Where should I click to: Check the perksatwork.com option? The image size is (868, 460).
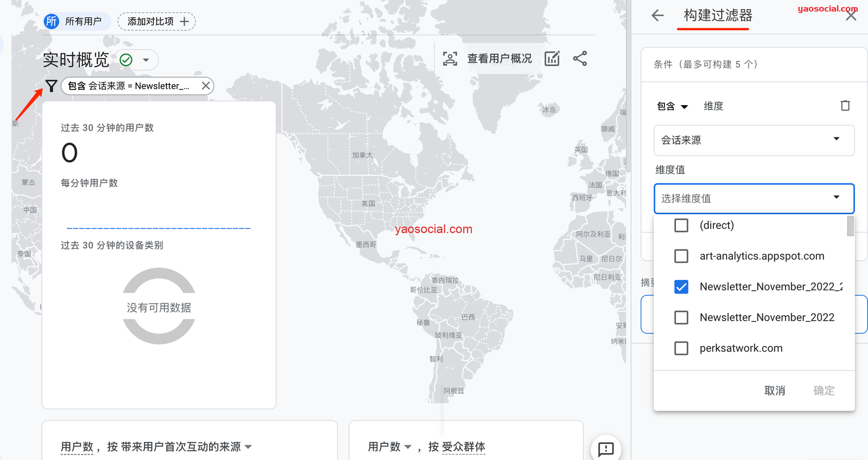[681, 348]
